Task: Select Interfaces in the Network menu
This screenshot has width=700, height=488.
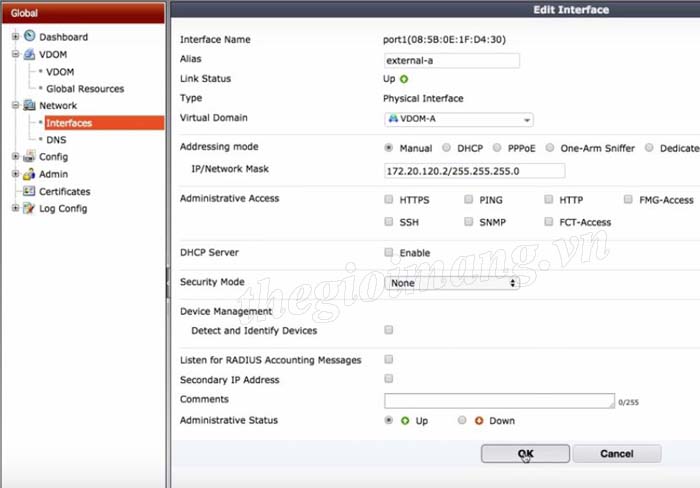Action: pos(69,123)
